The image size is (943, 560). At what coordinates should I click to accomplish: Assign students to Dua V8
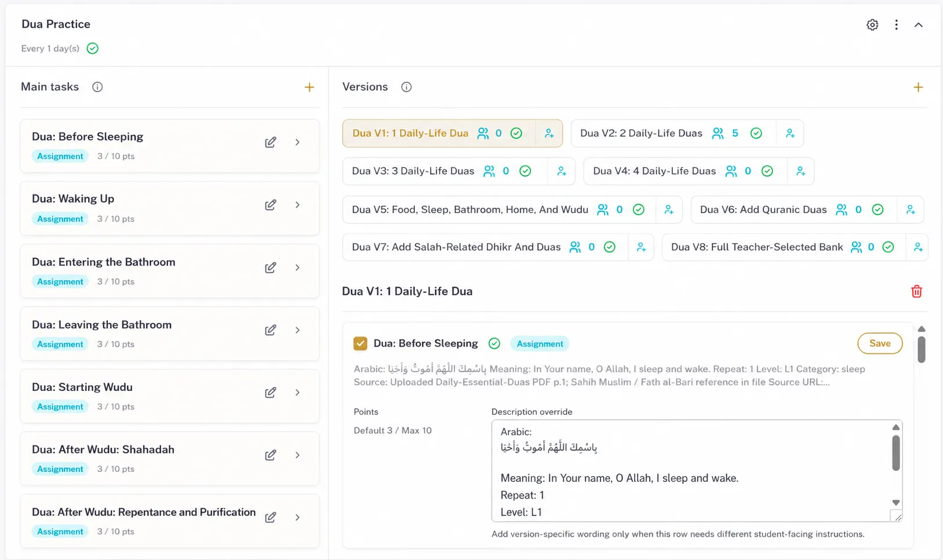pos(918,247)
